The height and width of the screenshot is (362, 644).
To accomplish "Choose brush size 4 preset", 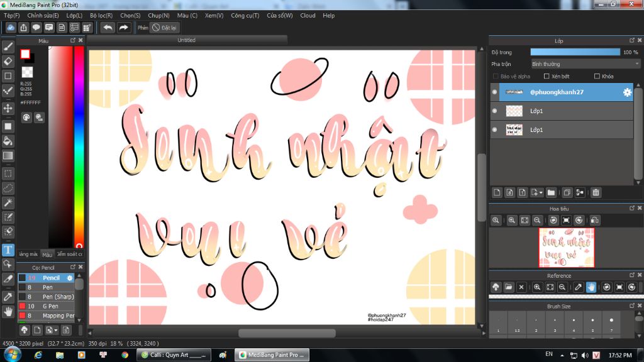I will (574, 324).
